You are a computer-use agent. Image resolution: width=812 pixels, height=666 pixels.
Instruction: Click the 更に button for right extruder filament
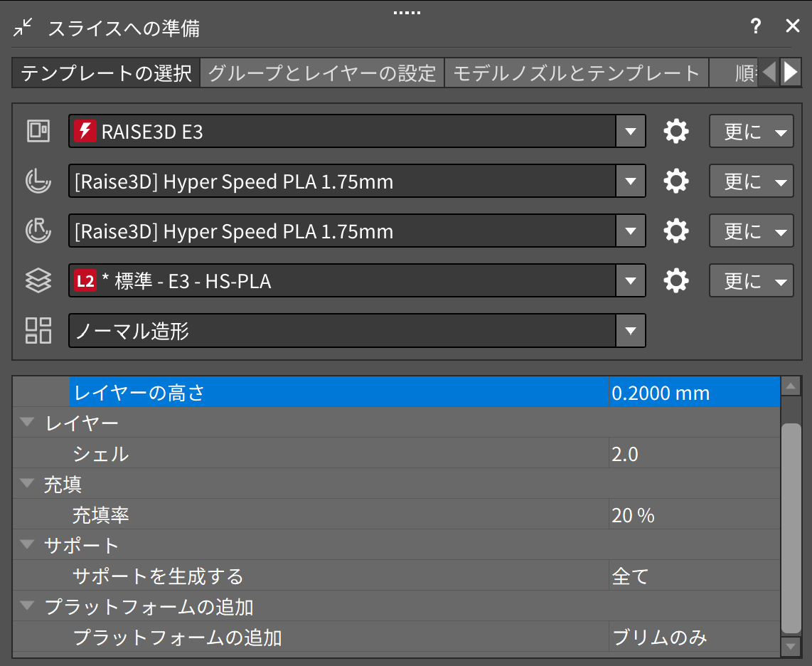pos(751,231)
